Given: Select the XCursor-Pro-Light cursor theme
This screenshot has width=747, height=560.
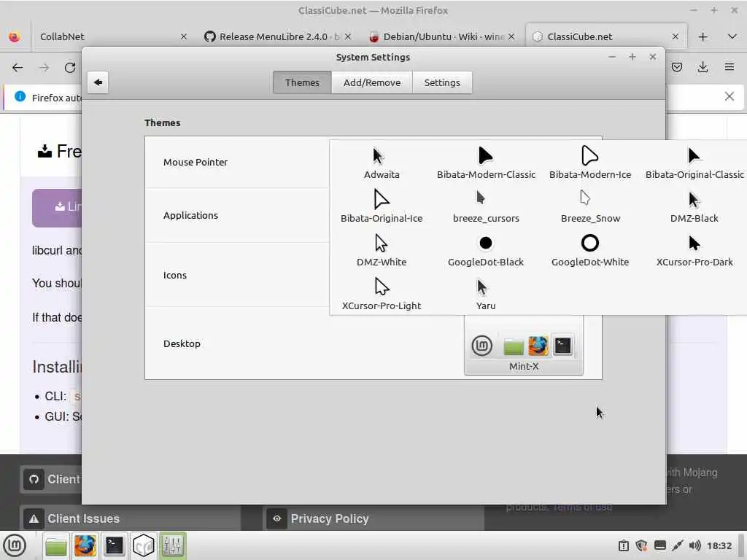Looking at the screenshot, I should (381, 295).
